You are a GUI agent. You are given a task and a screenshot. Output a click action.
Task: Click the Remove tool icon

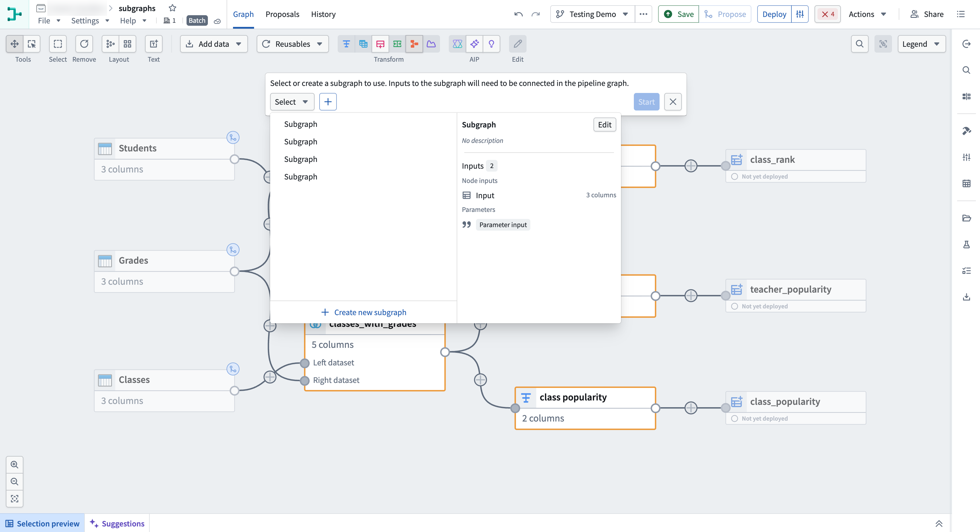[84, 44]
